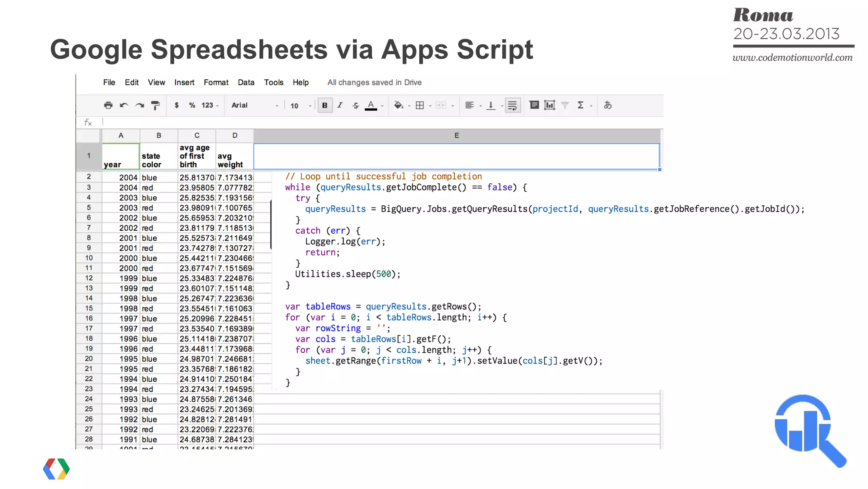Screen dimensions: 868x489
Task: Select row 1 header
Action: pos(89,156)
